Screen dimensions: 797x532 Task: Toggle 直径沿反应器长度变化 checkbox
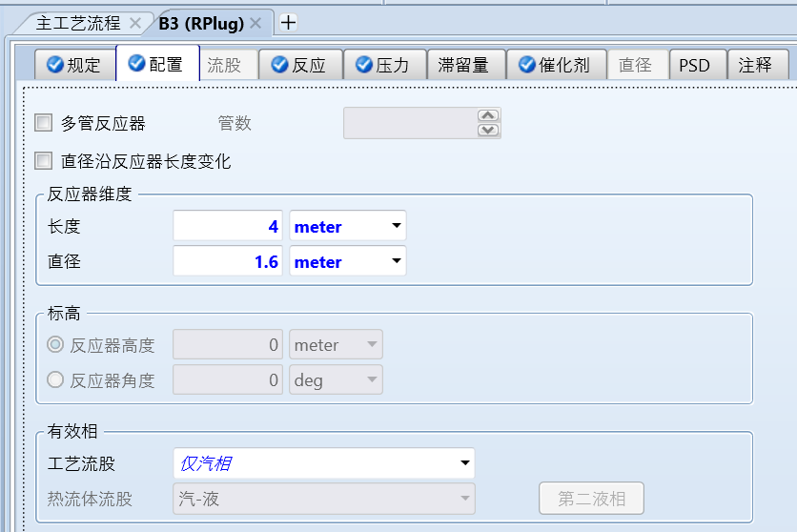(44, 160)
